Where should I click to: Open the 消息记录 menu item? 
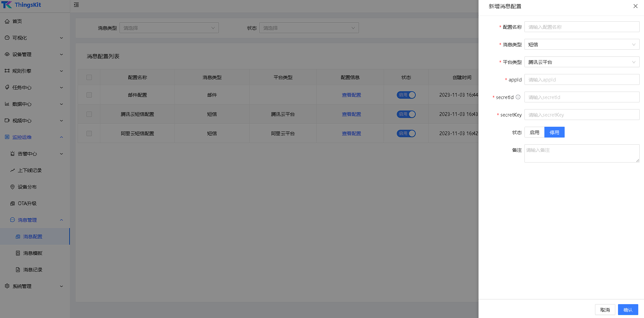[x=33, y=270]
